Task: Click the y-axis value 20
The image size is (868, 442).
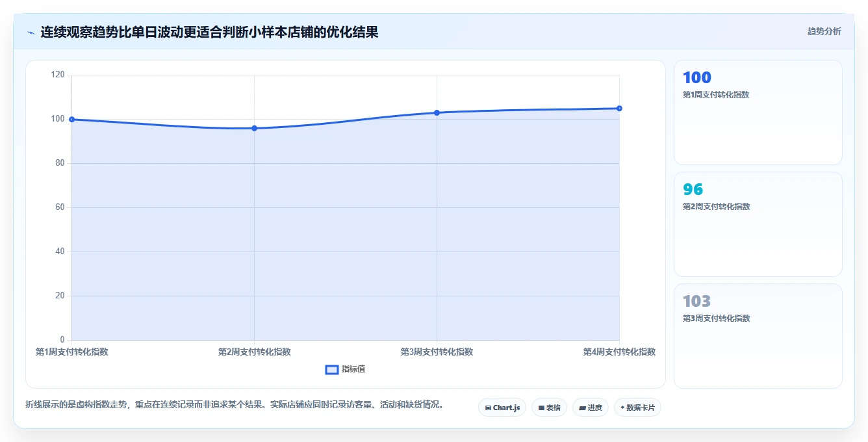Action: [x=60, y=296]
